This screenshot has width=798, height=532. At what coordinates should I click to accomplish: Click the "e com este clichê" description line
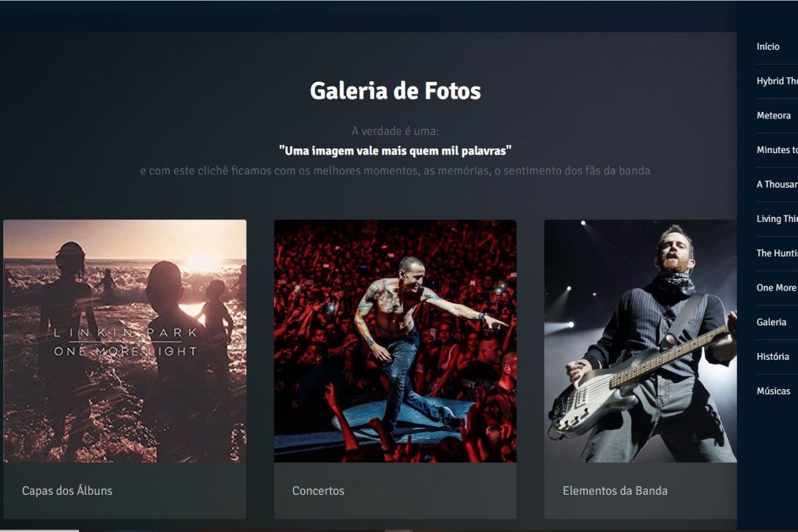coord(395,171)
